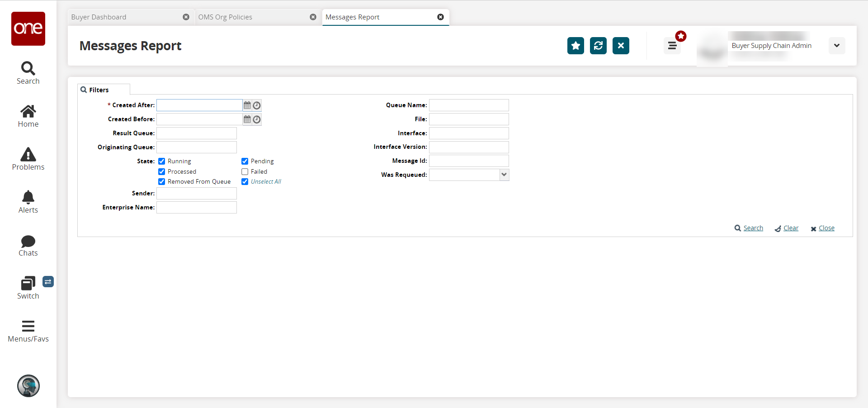Open Menus/Favs hamburger menu
868x408 pixels.
[28, 331]
